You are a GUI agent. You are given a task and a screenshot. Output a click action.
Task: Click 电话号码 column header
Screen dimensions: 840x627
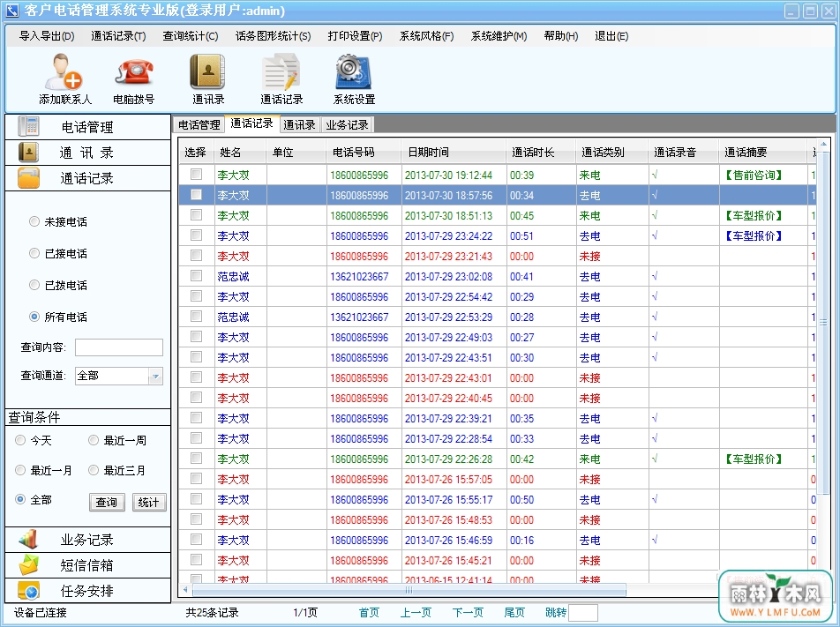(x=364, y=152)
